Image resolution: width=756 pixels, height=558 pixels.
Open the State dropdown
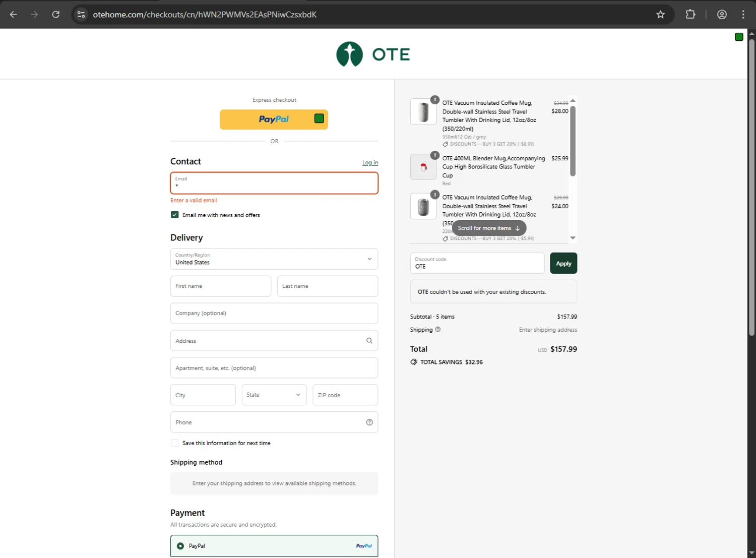point(274,395)
